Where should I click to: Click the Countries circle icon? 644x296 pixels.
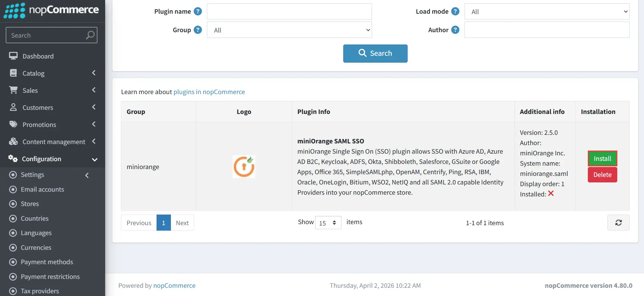pos(13,218)
